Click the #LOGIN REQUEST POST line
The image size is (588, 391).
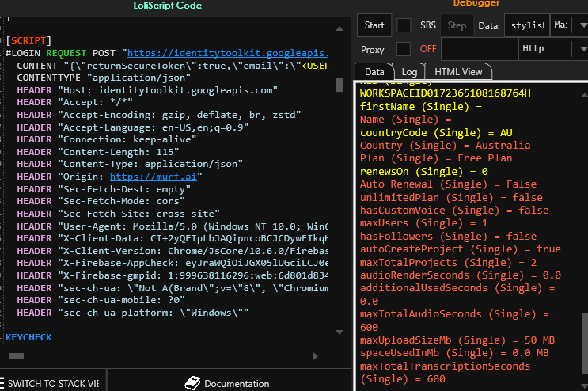166,53
